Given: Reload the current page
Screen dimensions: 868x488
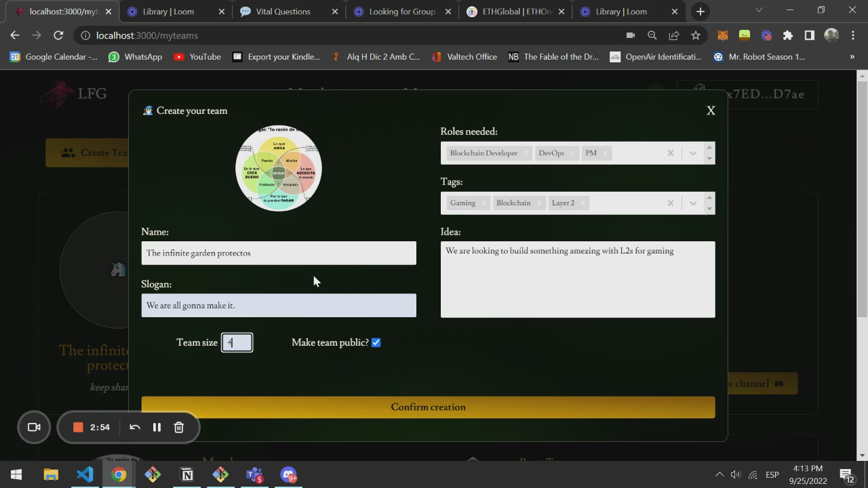Looking at the screenshot, I should [x=58, y=35].
